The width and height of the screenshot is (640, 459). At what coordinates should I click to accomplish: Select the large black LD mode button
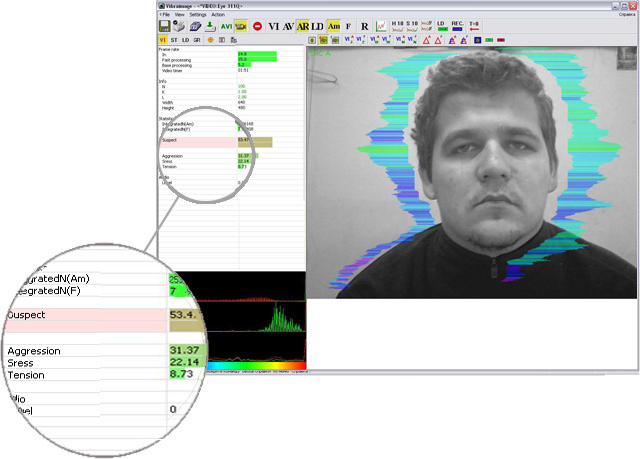coord(317,27)
